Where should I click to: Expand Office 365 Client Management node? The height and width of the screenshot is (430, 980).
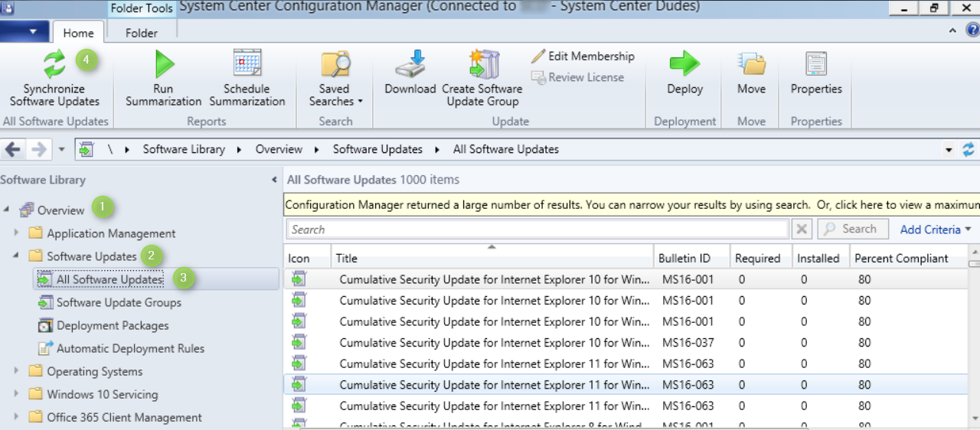click(x=17, y=417)
